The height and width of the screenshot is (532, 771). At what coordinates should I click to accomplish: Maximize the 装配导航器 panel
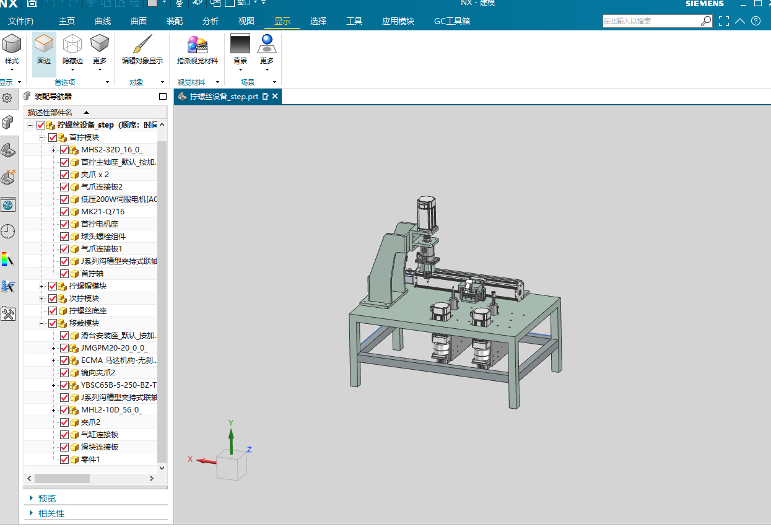[x=163, y=97]
